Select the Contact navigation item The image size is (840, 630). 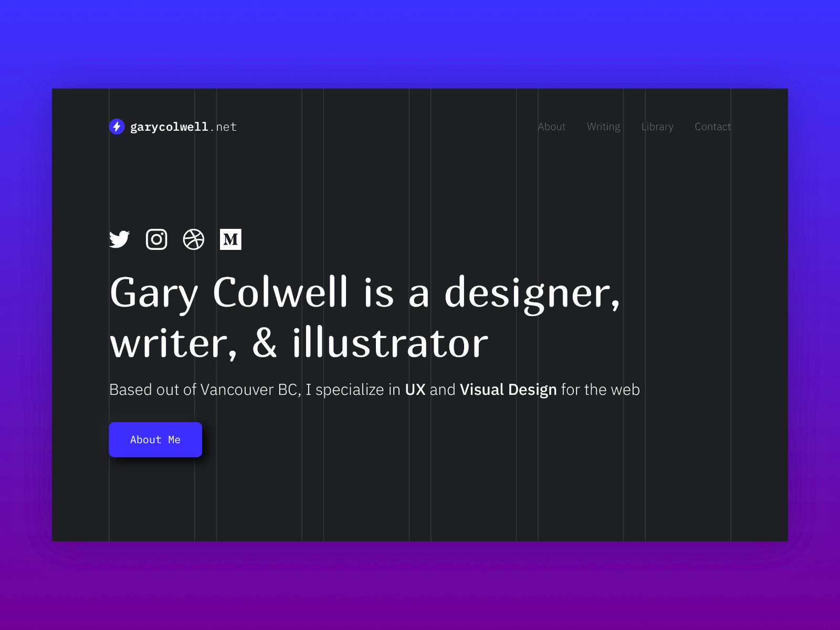[x=712, y=127]
